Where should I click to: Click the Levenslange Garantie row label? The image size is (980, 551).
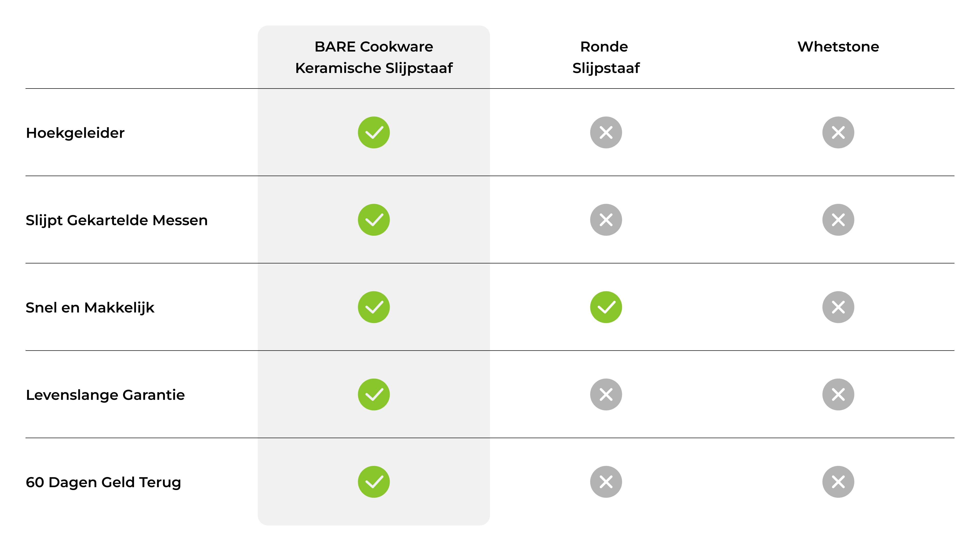[105, 395]
